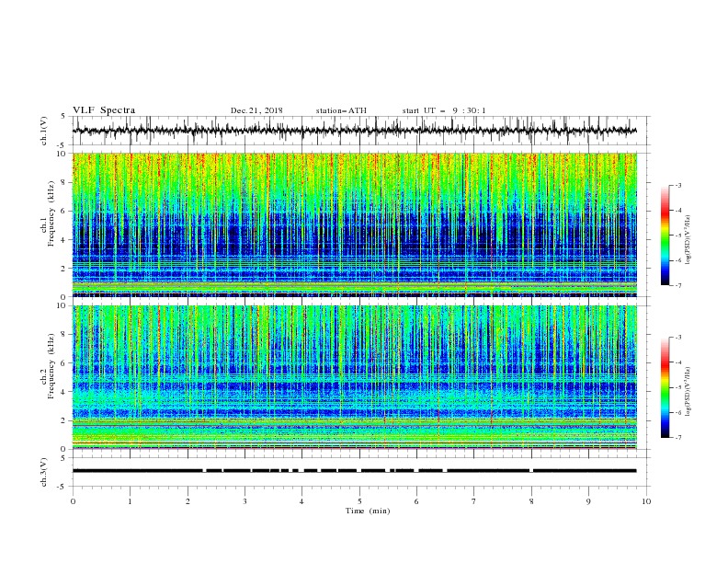Click the "Time (min)" x-axis label
Viewport: 728px width, 563px height.
368,511
